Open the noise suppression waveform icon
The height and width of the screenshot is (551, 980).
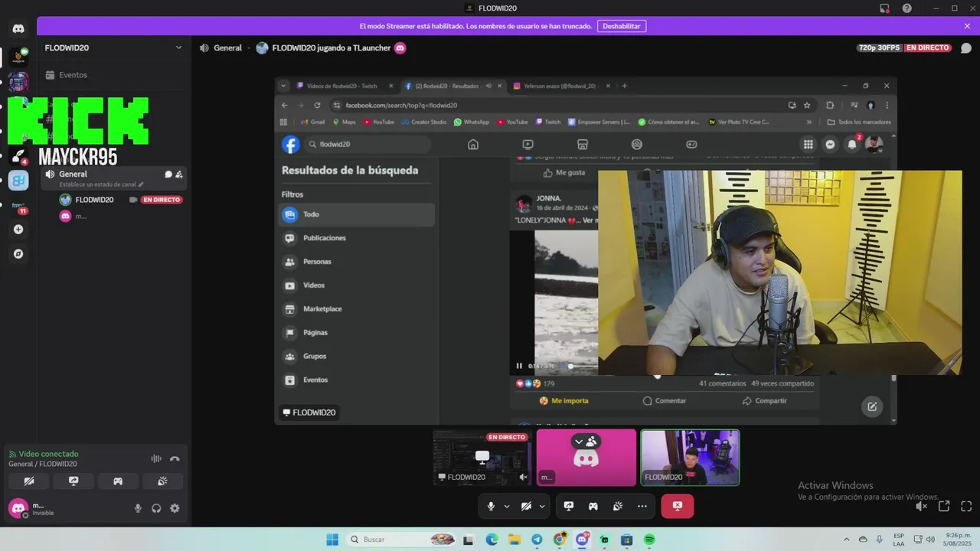point(156,458)
